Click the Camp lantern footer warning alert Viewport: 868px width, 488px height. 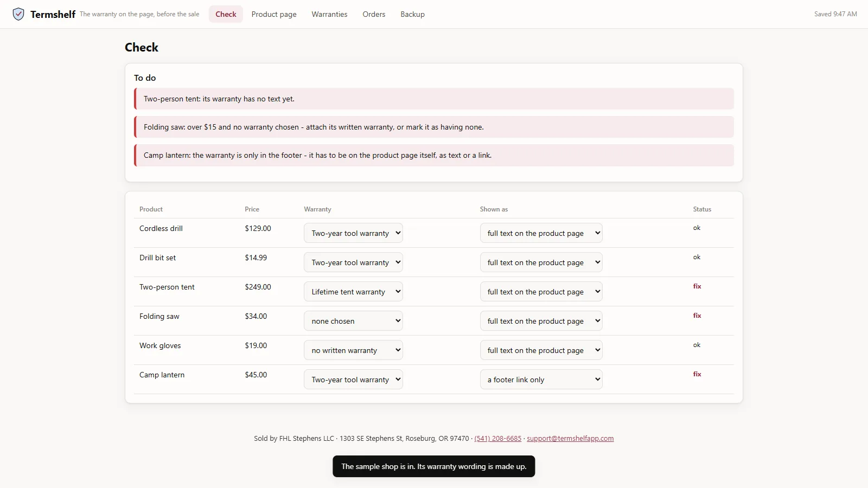click(x=434, y=155)
